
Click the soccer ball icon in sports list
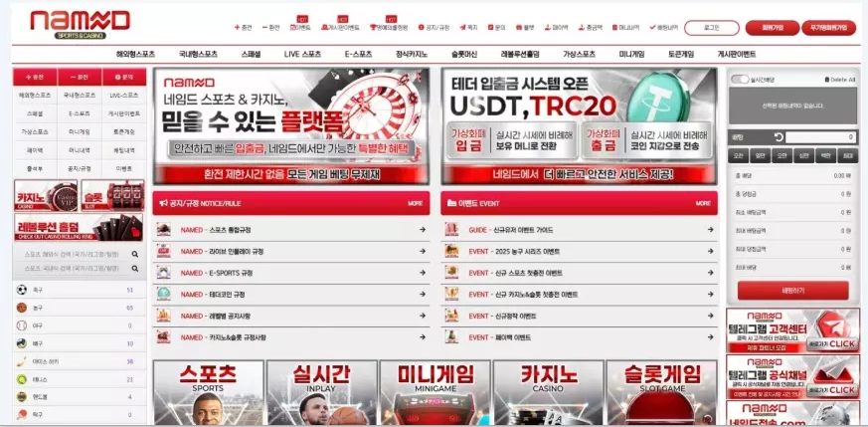click(21, 290)
